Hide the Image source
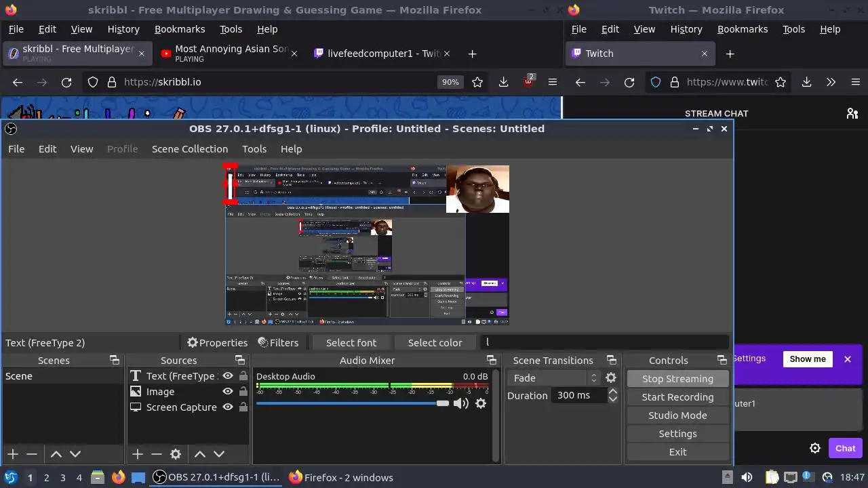Viewport: 868px width, 488px height. [x=228, y=392]
